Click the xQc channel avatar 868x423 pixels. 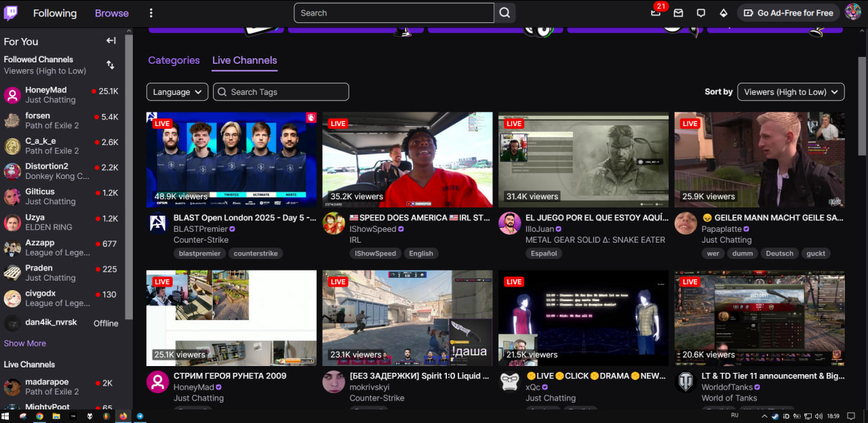tap(510, 382)
